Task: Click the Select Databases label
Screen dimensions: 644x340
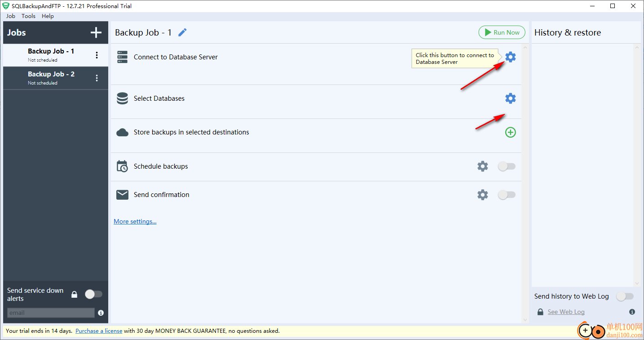Action: point(159,98)
